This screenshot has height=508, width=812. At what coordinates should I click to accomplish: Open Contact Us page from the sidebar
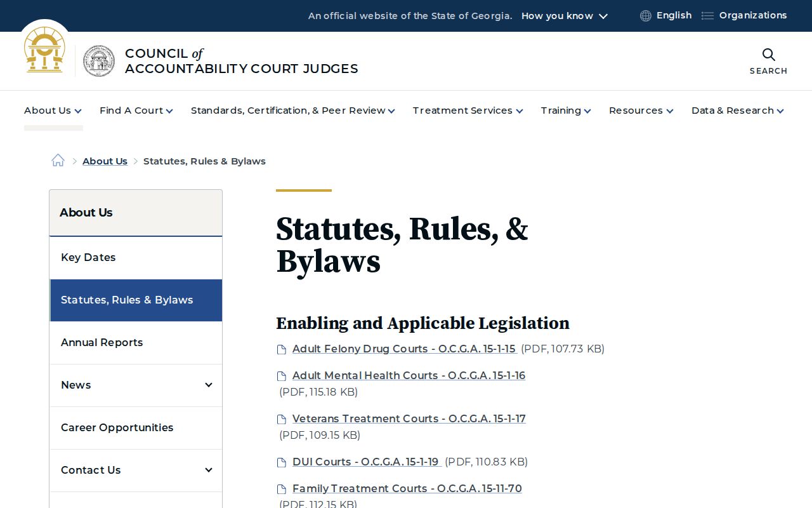[x=91, y=470]
